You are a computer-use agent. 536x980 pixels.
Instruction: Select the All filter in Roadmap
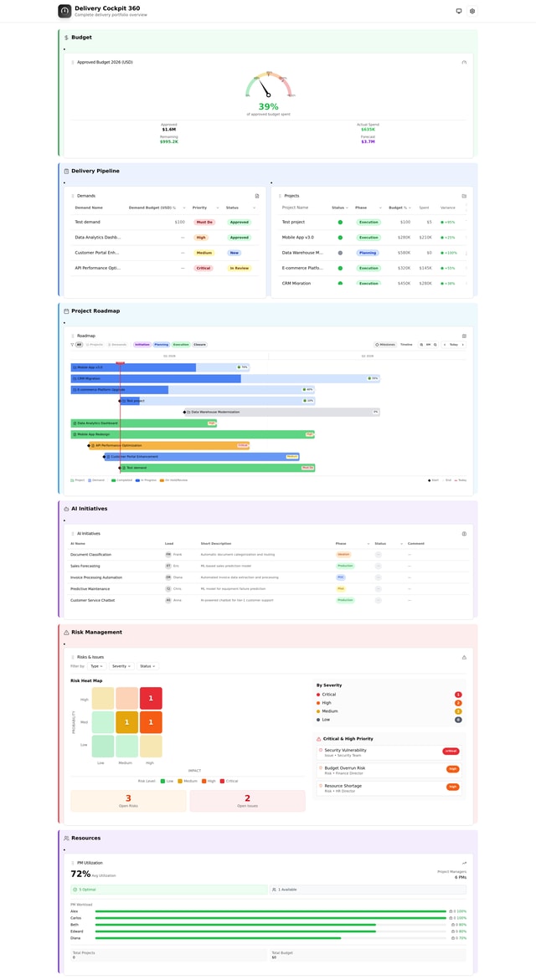(x=80, y=345)
